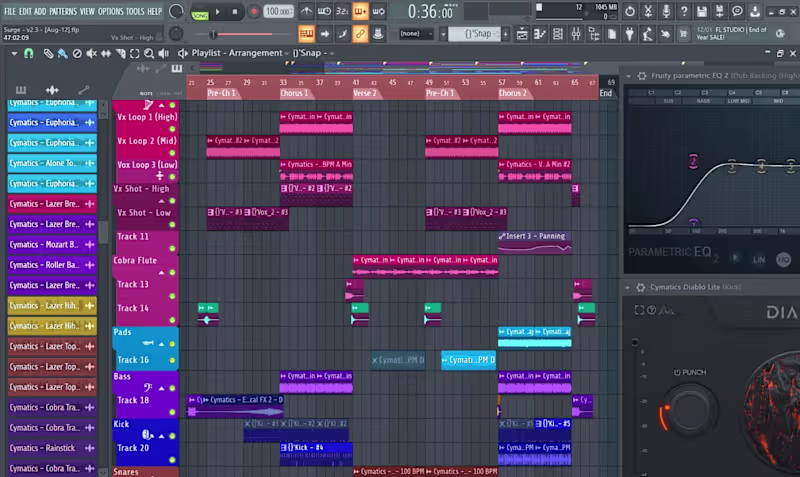800x477 pixels.
Task: Mute the Vx Loop 2 (Mid) track
Action: click(172, 153)
